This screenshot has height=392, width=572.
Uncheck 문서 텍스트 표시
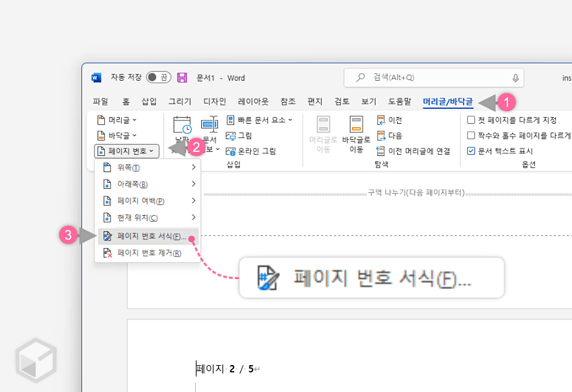pyautogui.click(x=470, y=151)
